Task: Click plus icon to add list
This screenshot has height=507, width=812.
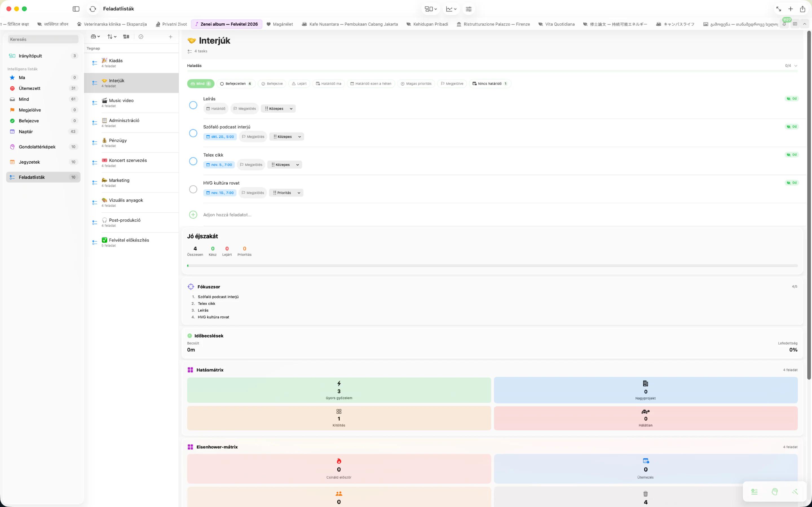Action: (171, 37)
